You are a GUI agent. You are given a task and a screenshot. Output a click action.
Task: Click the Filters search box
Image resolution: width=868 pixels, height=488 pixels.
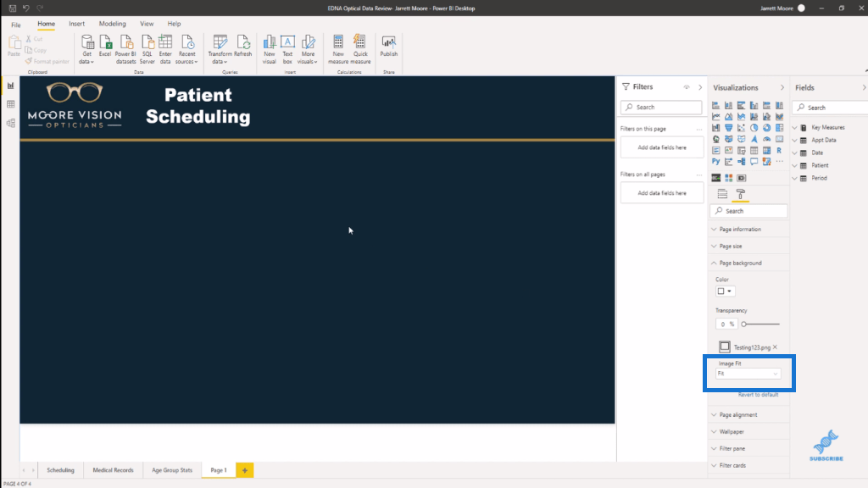[661, 108]
